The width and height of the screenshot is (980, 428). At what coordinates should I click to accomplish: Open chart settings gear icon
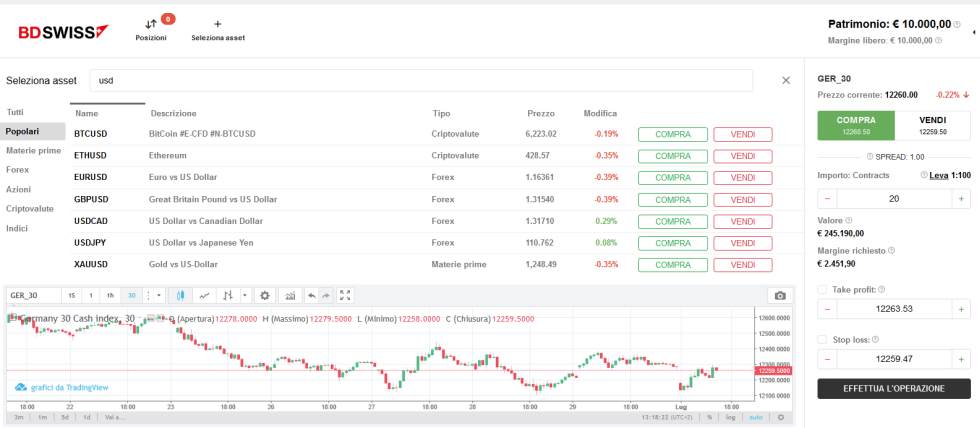pyautogui.click(x=265, y=295)
